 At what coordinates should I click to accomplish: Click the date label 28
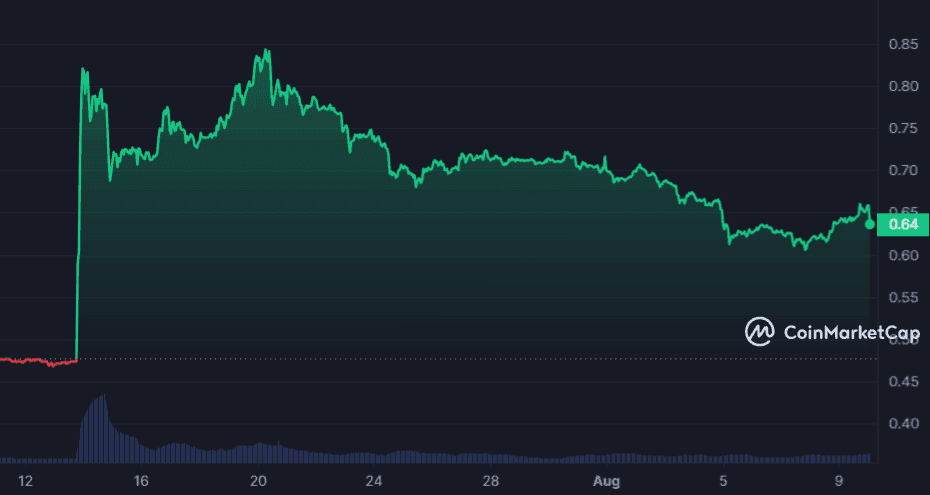(489, 480)
